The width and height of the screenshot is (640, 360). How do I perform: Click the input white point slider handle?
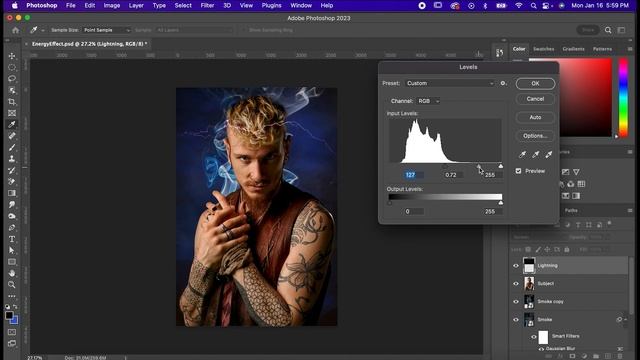coord(500,166)
